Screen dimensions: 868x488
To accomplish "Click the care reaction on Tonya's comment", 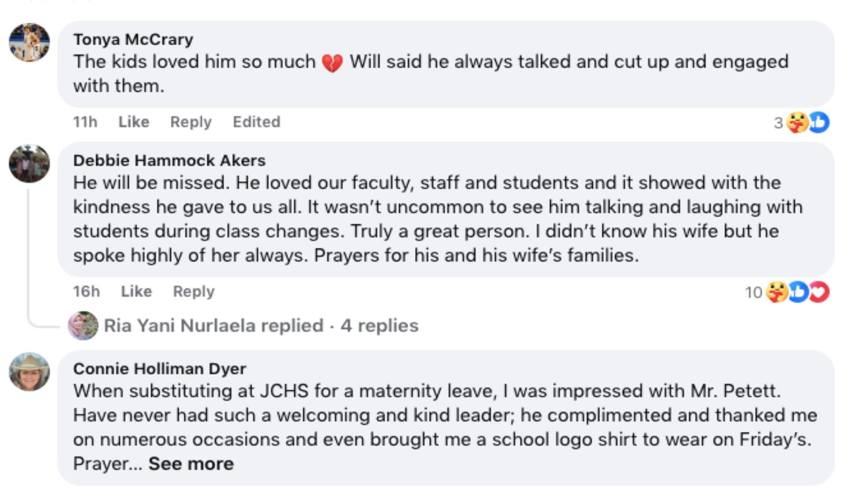I will (x=797, y=122).
